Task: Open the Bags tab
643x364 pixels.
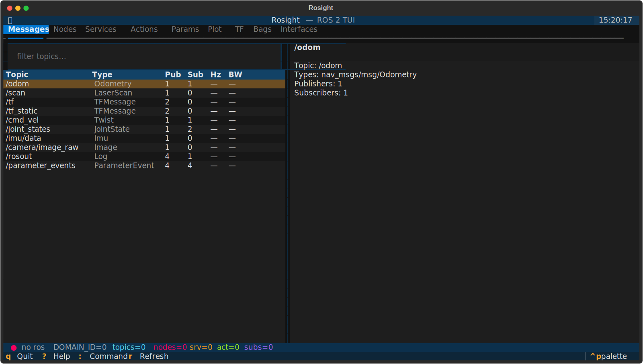Action: point(262,29)
